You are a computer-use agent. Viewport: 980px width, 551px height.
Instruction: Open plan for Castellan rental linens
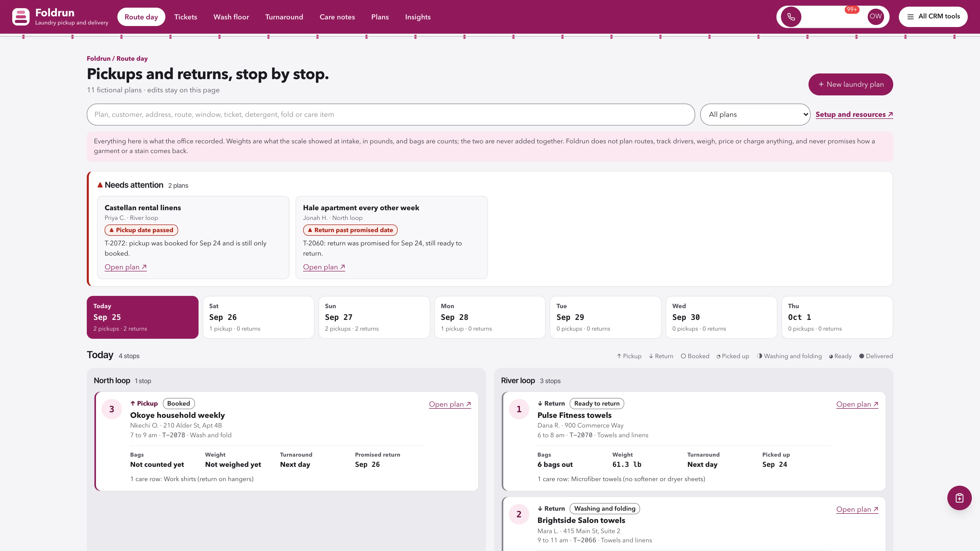pos(126,267)
